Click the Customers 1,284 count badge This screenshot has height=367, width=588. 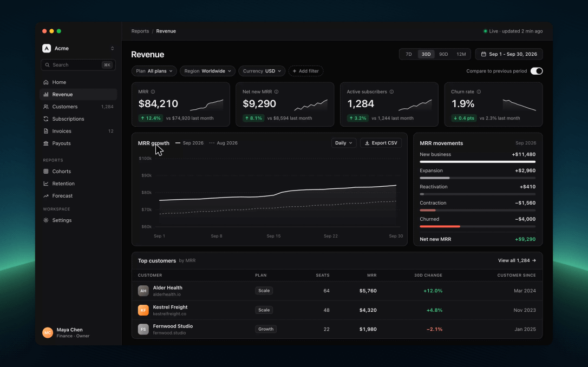click(107, 107)
